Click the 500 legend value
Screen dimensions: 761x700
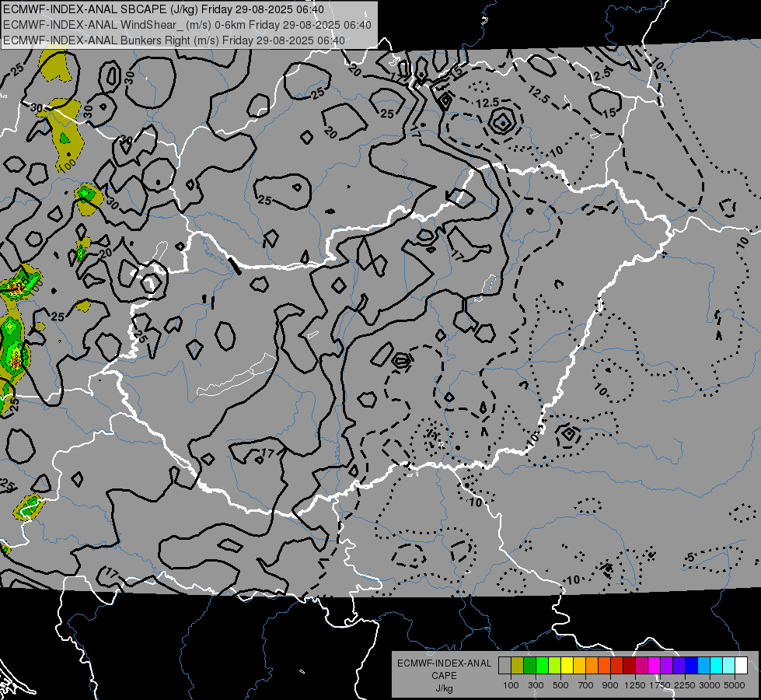560,685
